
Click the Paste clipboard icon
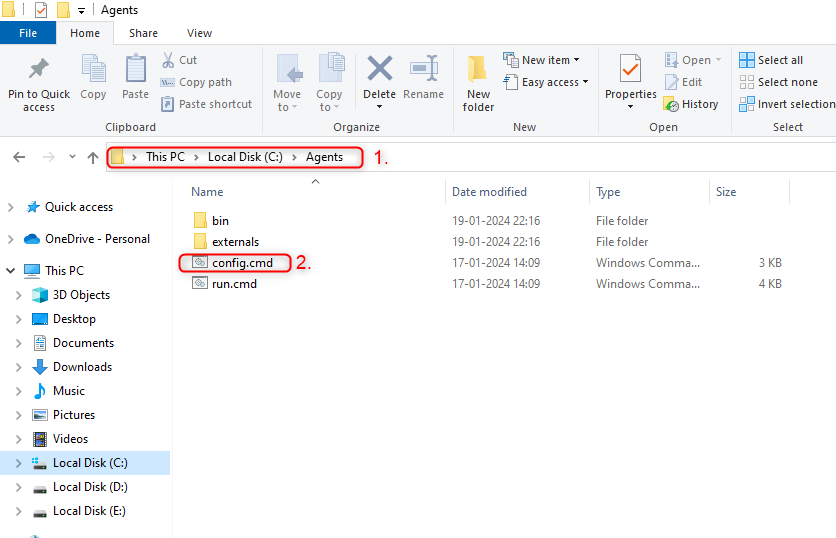[135, 69]
